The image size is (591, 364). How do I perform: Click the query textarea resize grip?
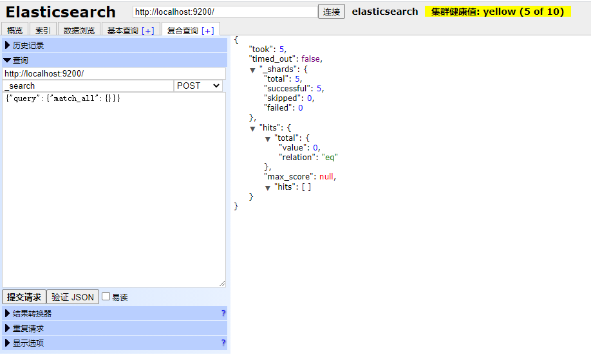(x=222, y=284)
